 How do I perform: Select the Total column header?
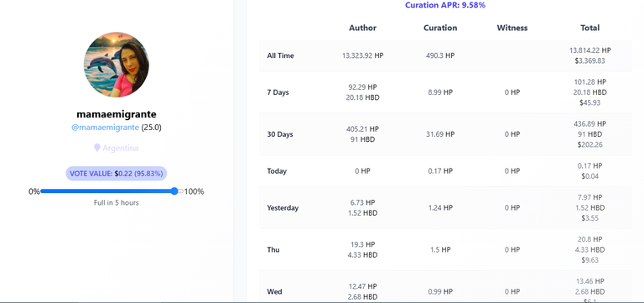pos(589,28)
